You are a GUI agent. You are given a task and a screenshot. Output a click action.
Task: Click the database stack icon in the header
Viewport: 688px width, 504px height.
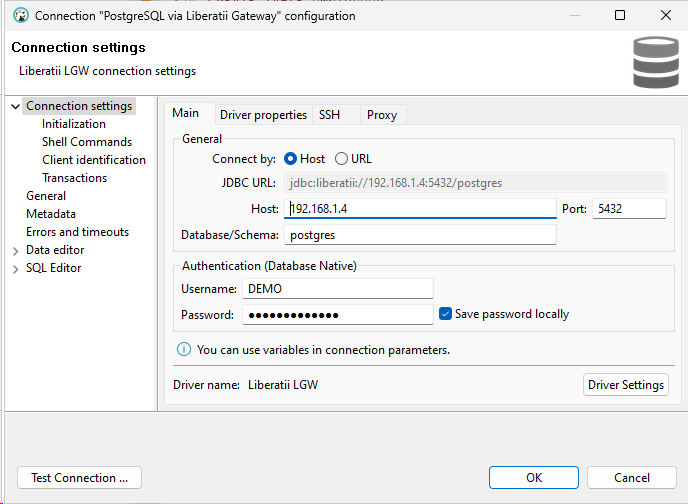(656, 62)
